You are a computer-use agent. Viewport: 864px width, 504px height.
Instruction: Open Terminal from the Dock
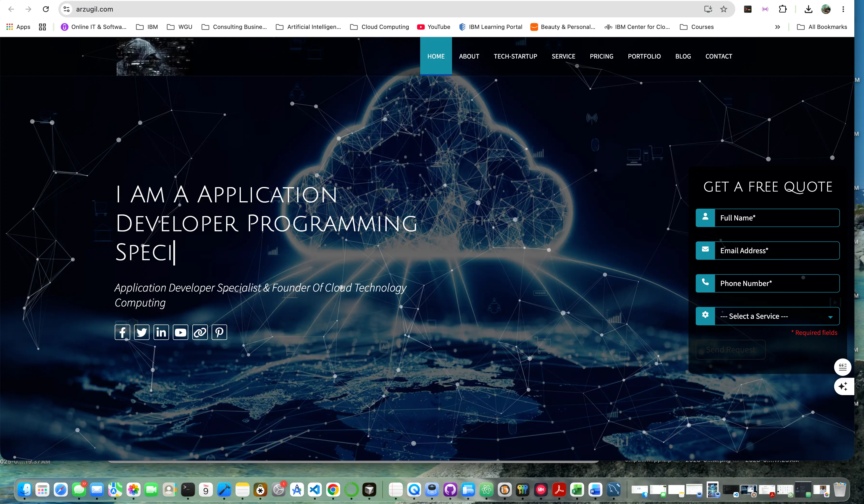point(188,490)
